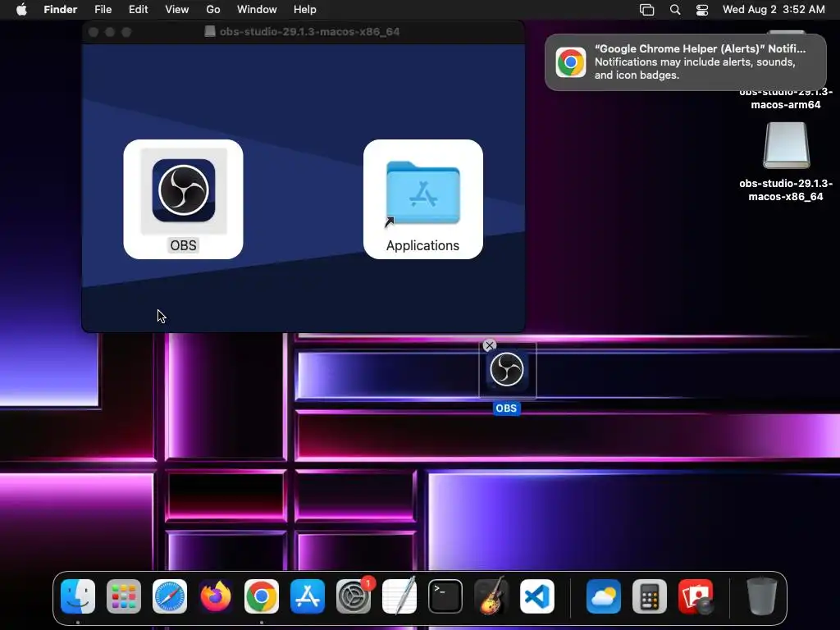Click the Applications label in installer window
Screen dimensions: 840x630
tap(422, 245)
